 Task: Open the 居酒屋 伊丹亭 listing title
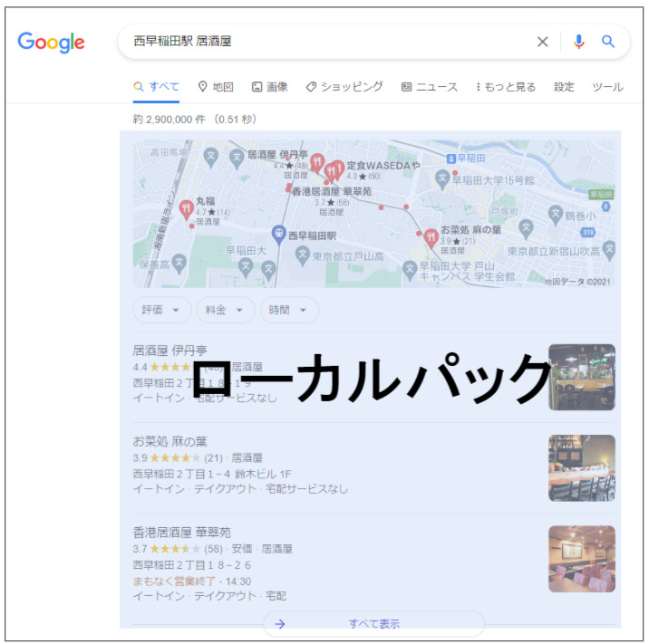[170, 351]
